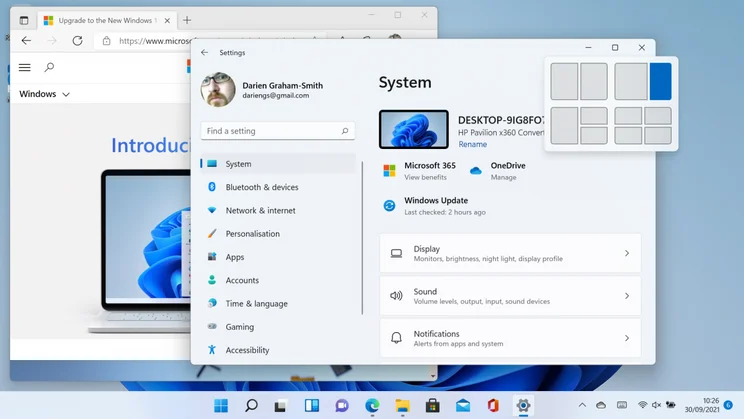The image size is (744, 419).
Task: Select the Upgrade to the New Windows tab
Action: [105, 20]
